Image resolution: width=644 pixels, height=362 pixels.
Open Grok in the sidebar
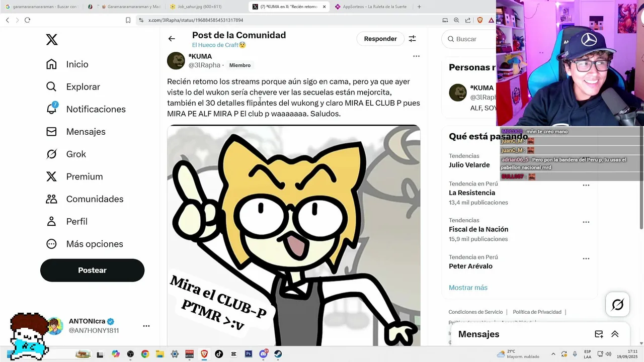66,154
